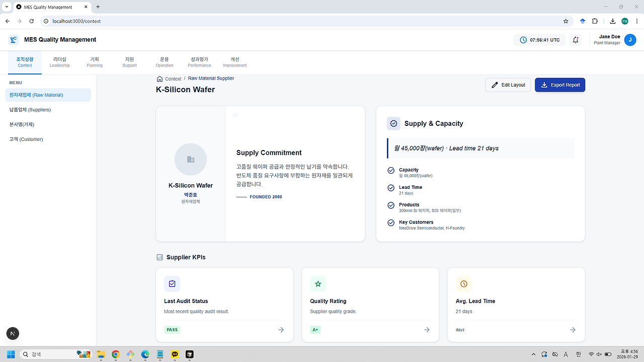
Task: Click the check icon beside Lead Time
Action: pos(391,188)
